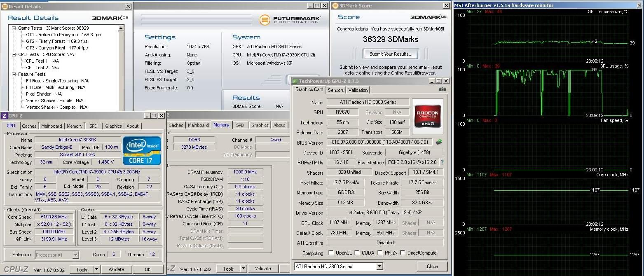Open the GPU-Z graphics card selector dropdown
This screenshot has width=644, height=276.
click(x=379, y=267)
